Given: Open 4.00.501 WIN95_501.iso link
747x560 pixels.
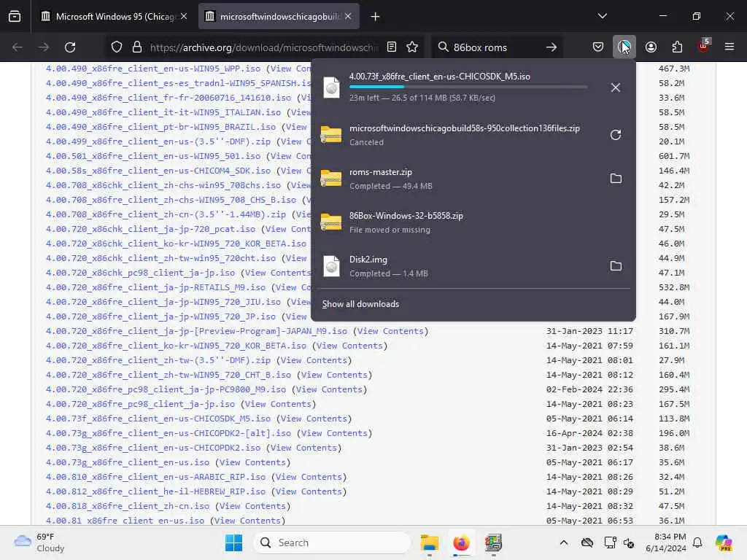Looking at the screenshot, I should click(x=153, y=156).
